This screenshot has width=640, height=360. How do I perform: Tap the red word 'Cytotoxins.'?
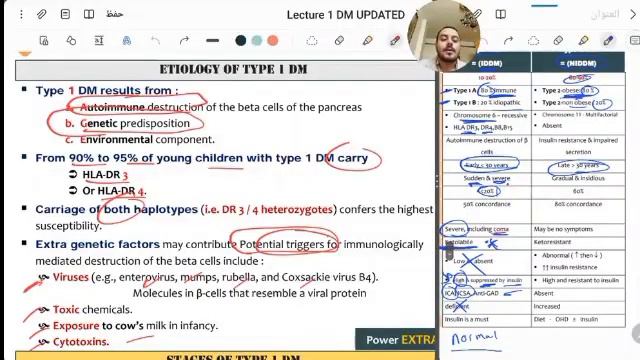(81, 342)
